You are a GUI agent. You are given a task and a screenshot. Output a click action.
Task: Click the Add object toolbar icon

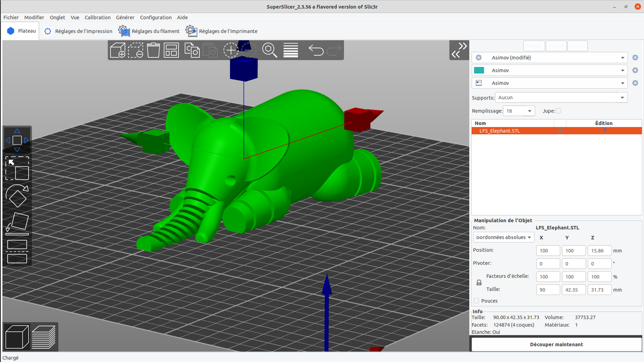[x=118, y=50]
